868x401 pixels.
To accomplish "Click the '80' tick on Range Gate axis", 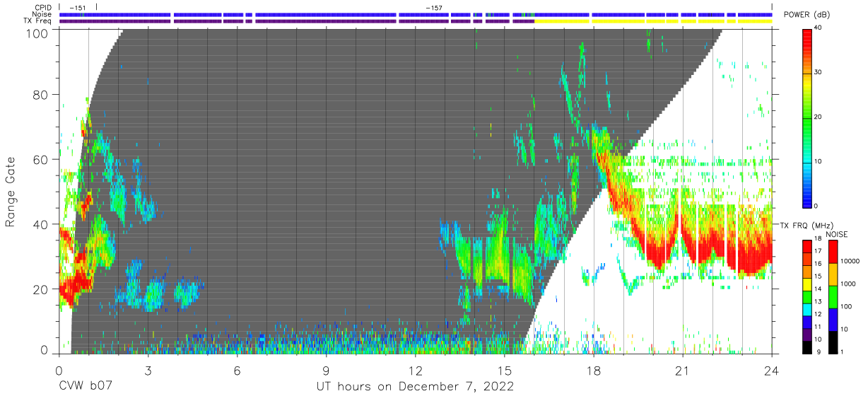I will pyautogui.click(x=42, y=96).
